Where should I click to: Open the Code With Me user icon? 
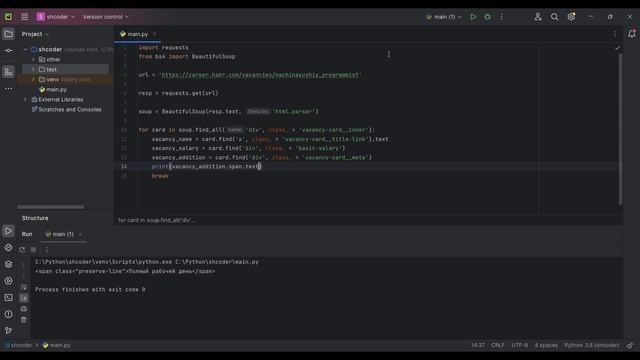pyautogui.click(x=538, y=17)
